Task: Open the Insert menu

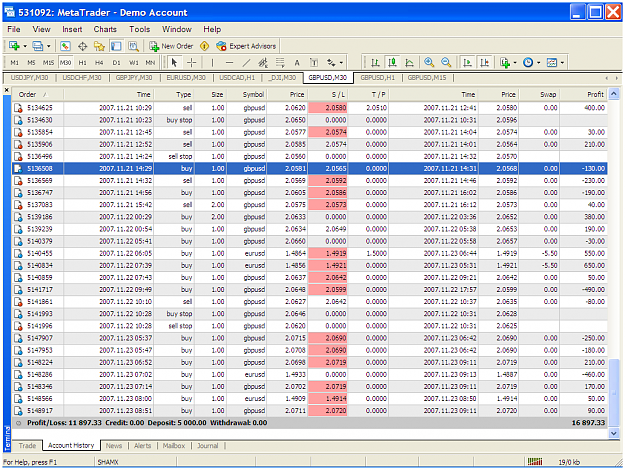Action: pos(72,29)
